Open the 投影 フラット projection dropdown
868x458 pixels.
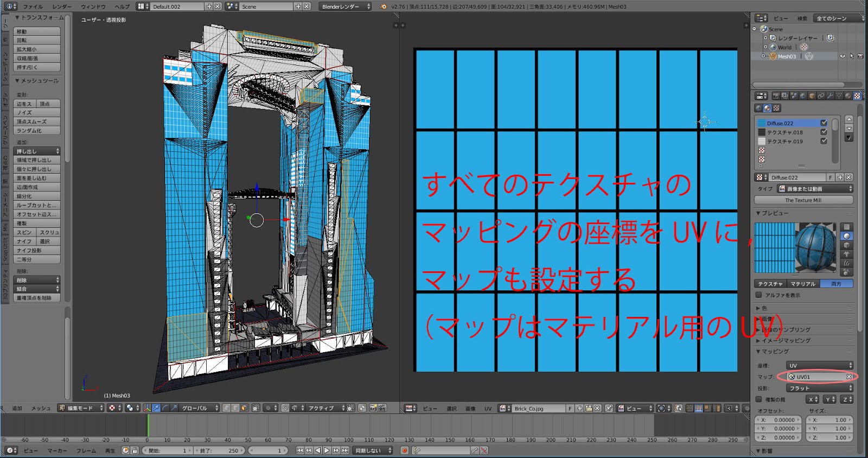820,388
